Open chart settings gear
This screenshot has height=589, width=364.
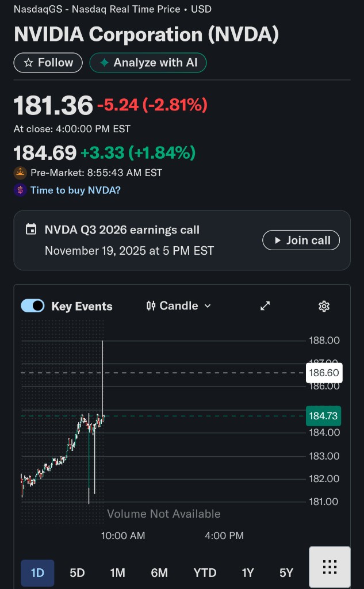coord(324,306)
